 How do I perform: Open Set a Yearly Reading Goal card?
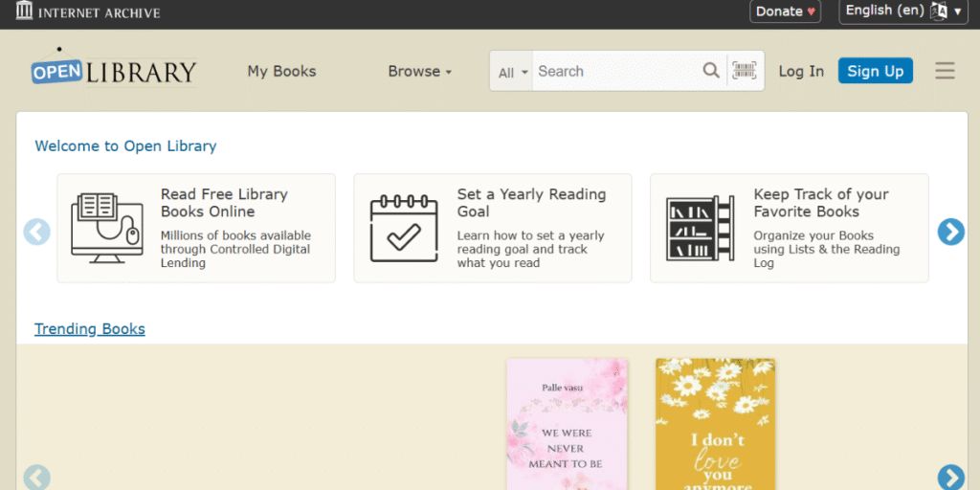point(493,228)
